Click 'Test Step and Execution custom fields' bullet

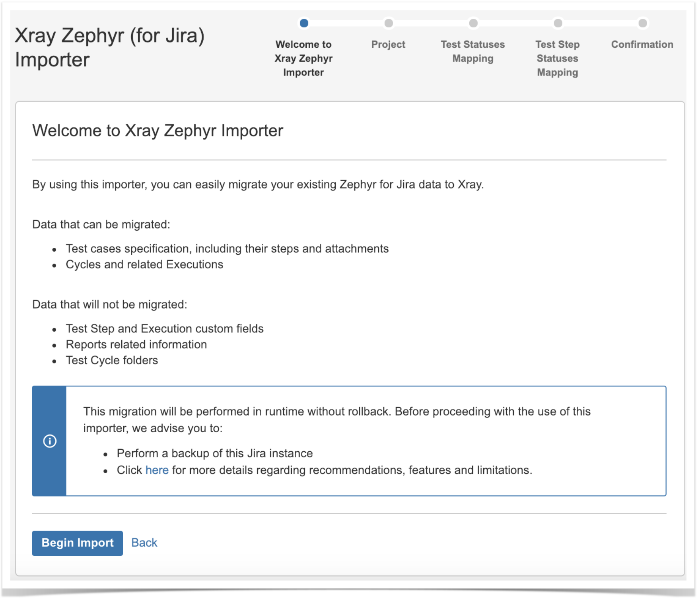pos(165,328)
